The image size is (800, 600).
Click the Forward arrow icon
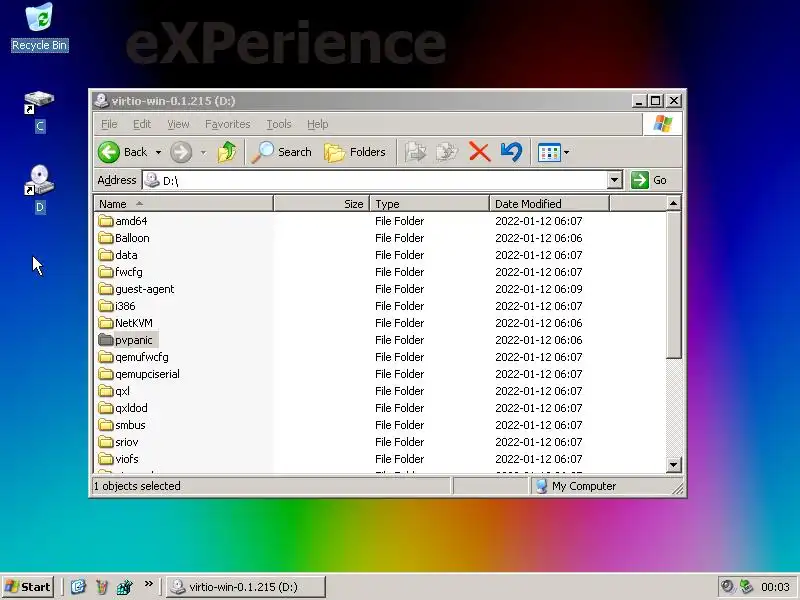[x=181, y=152]
